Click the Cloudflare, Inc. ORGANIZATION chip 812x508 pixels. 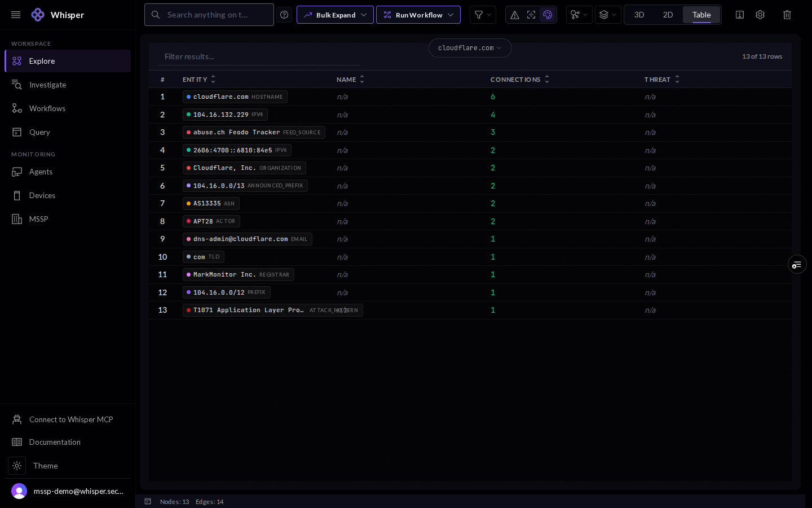(244, 168)
